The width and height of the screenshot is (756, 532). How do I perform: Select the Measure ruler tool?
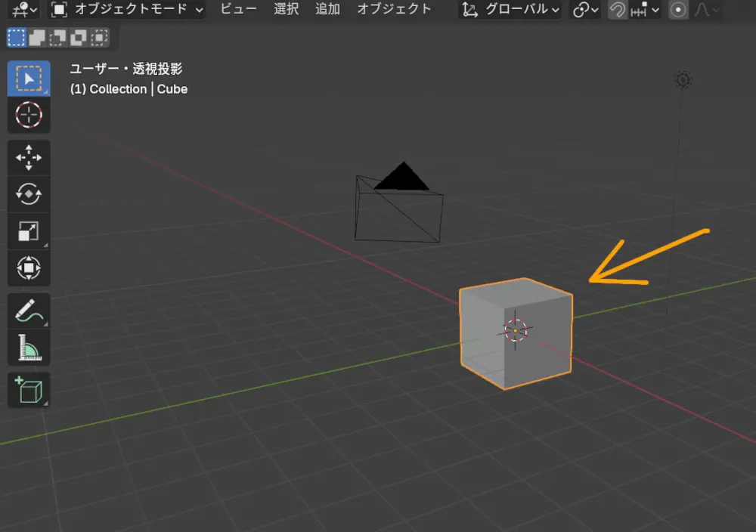point(29,348)
